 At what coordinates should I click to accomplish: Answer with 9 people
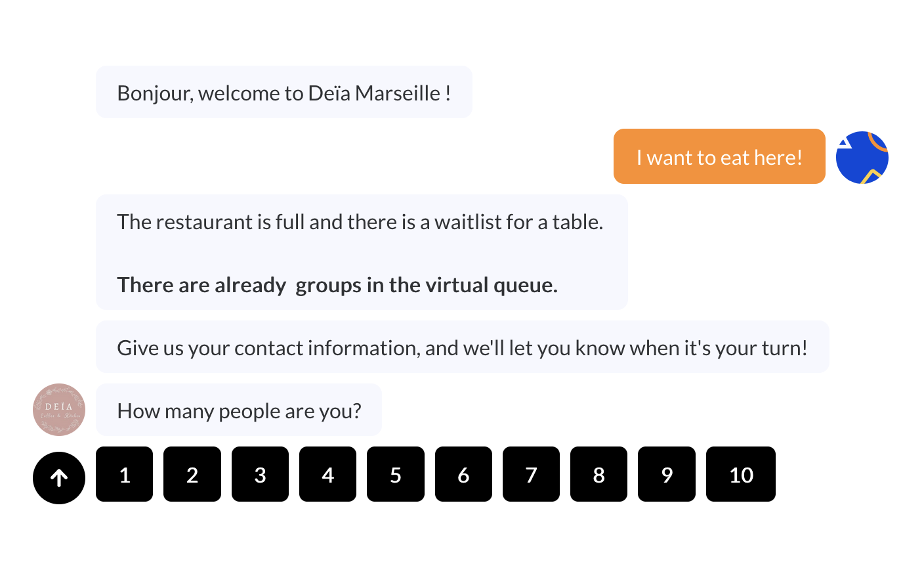(x=667, y=474)
